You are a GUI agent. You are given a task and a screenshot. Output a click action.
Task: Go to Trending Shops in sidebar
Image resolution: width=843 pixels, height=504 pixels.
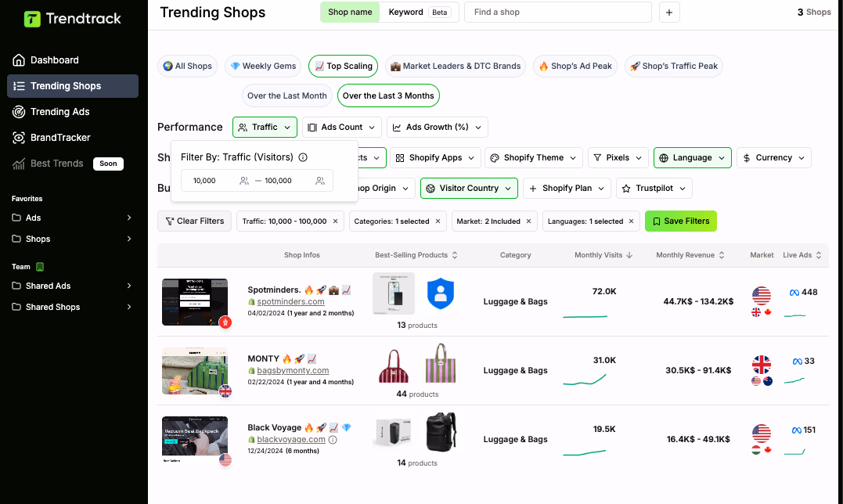click(x=73, y=86)
